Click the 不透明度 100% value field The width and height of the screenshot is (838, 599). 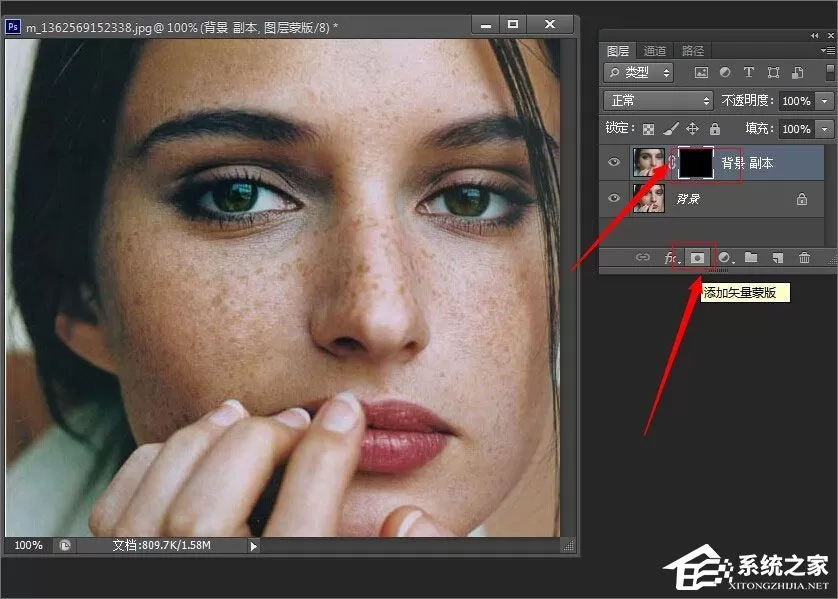(x=797, y=100)
